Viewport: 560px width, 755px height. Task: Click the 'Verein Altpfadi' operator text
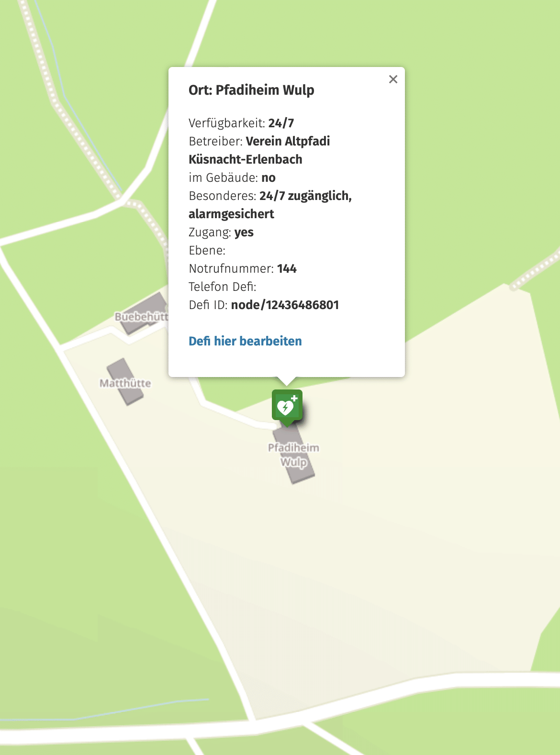click(x=288, y=141)
